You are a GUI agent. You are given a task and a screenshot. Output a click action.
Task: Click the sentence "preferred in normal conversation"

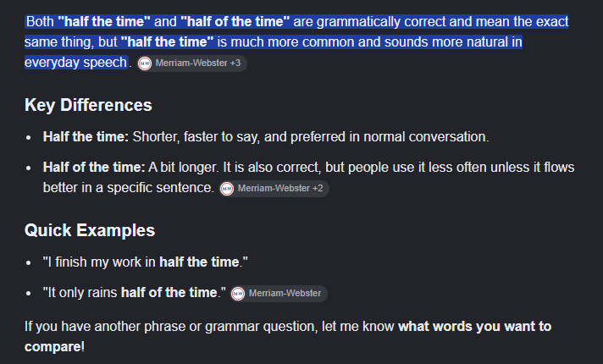point(390,137)
